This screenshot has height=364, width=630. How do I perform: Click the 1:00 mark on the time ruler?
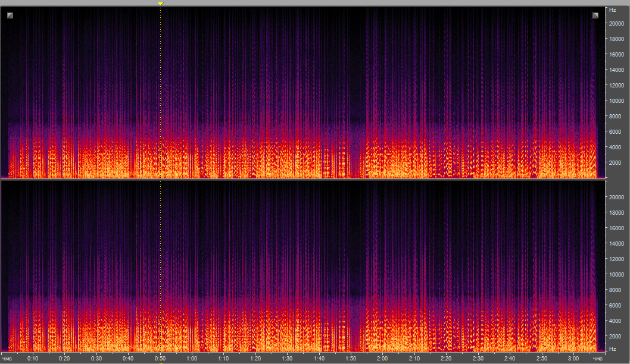[192, 359]
